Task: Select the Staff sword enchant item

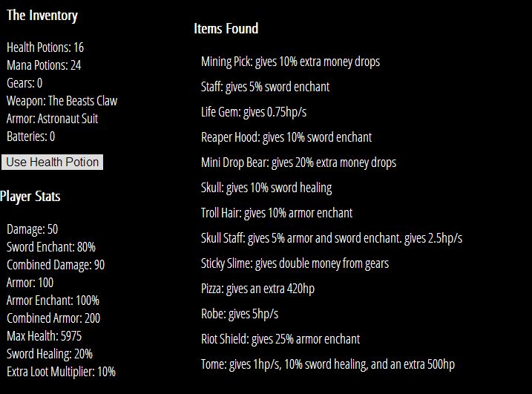Action: [265, 87]
